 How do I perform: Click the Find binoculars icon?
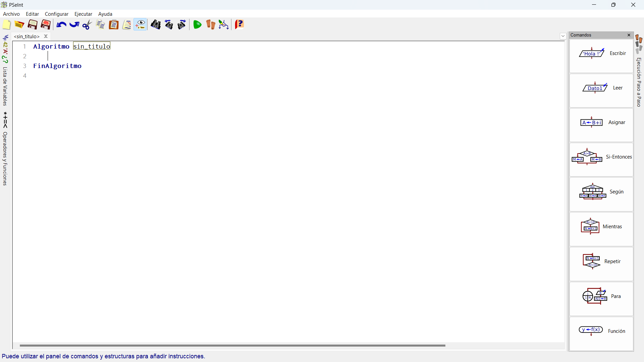pyautogui.click(x=155, y=25)
